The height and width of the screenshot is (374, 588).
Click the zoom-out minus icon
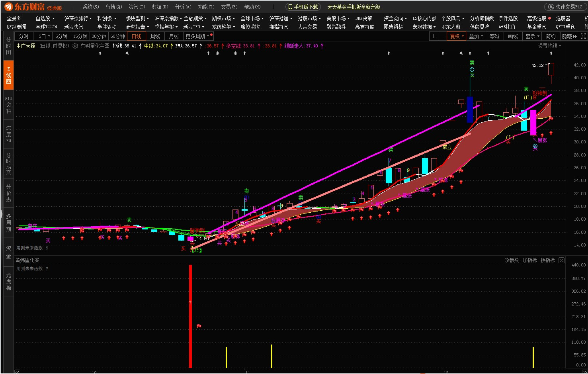(442, 36)
